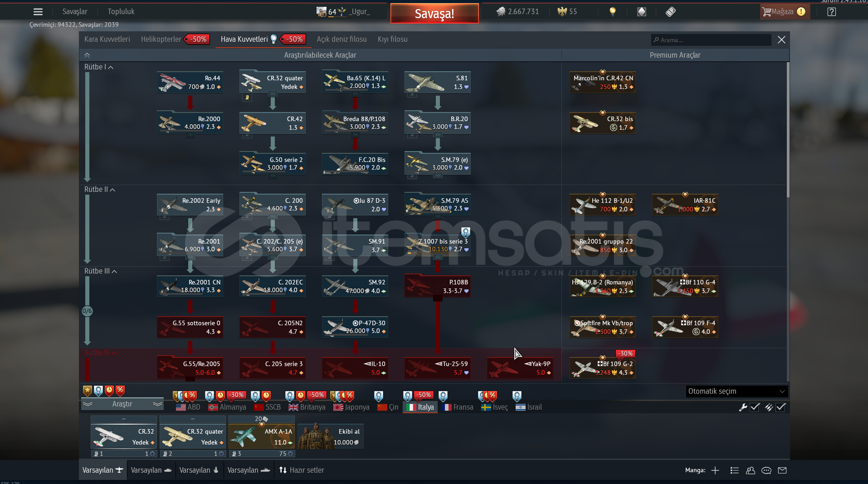Viewport: 868px width, 484px height.
Task: Open the squad people icon
Action: pos(751,470)
